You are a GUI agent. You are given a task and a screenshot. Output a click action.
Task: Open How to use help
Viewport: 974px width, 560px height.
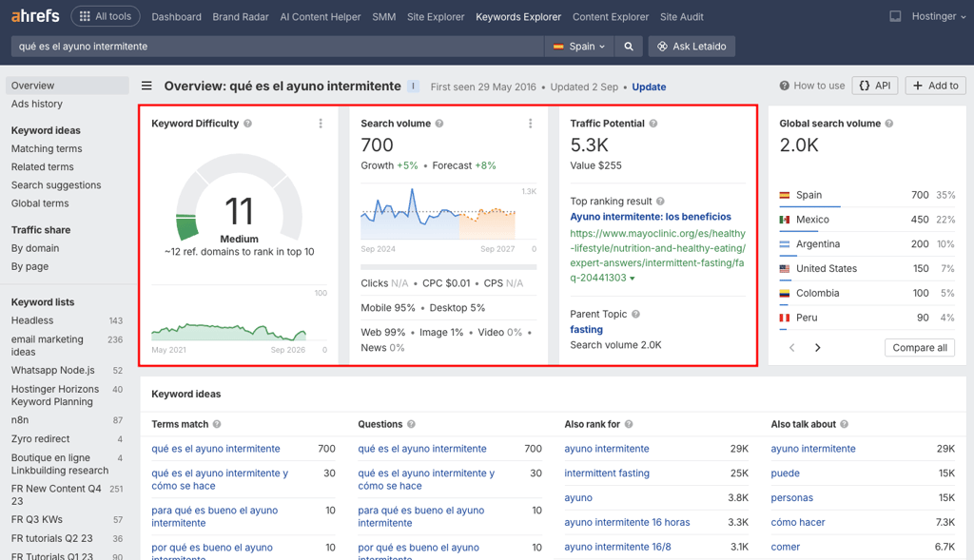812,86
